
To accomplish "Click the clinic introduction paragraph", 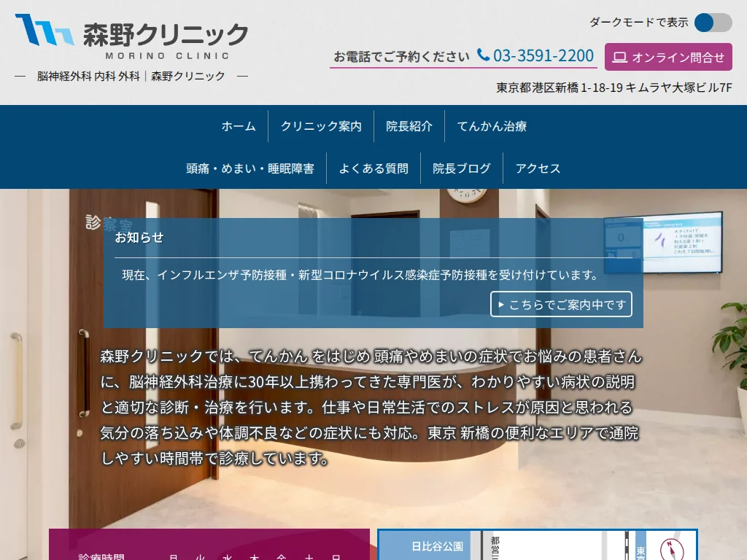I will coord(371,407).
